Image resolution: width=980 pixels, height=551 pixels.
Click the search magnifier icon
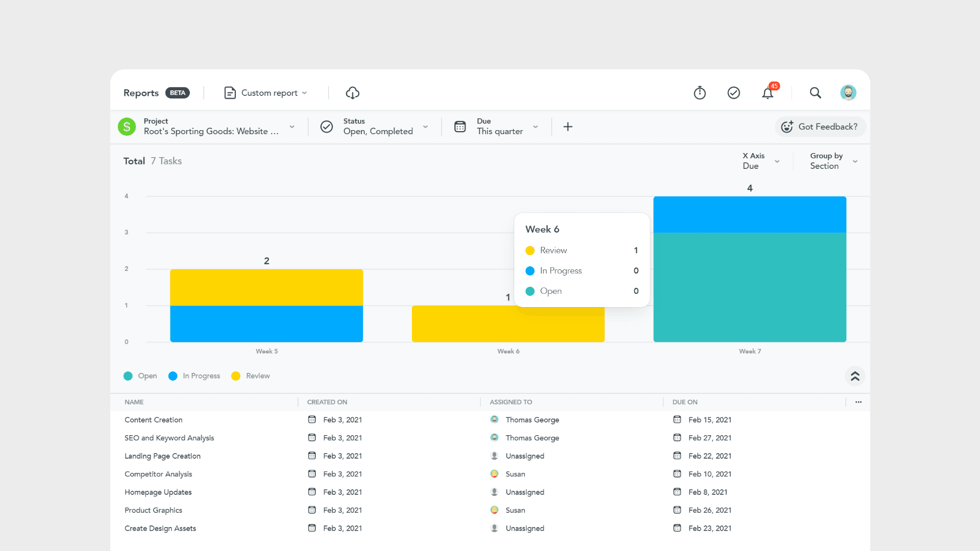815,93
